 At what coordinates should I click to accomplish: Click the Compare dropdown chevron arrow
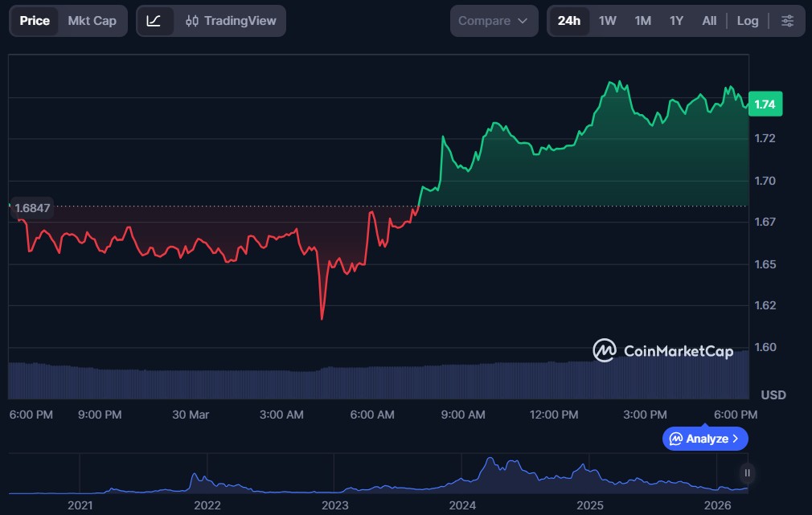click(x=523, y=21)
